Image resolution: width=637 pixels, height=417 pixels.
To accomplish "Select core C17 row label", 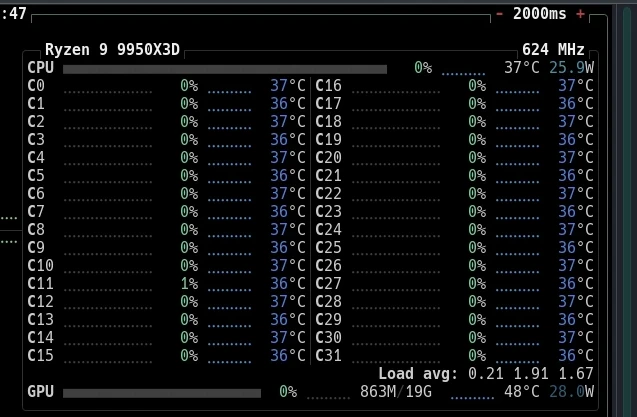I will click(328, 104).
